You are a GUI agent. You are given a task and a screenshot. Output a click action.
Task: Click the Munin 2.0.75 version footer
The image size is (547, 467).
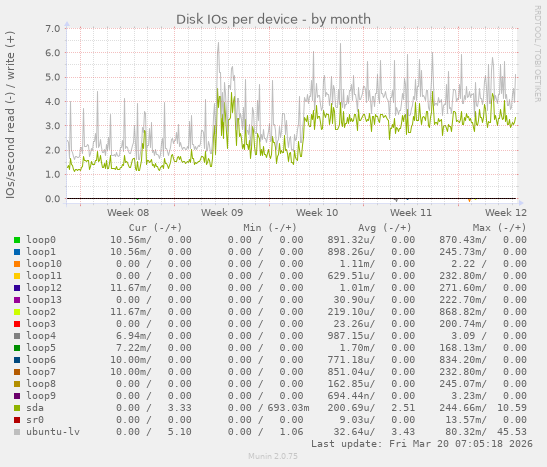pos(273,456)
